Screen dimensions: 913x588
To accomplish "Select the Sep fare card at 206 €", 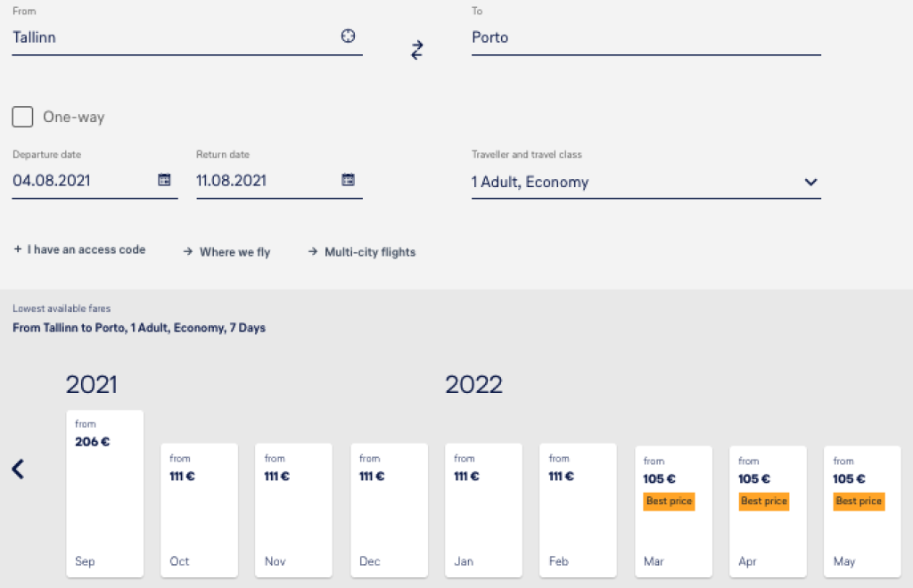I will coord(104,494).
